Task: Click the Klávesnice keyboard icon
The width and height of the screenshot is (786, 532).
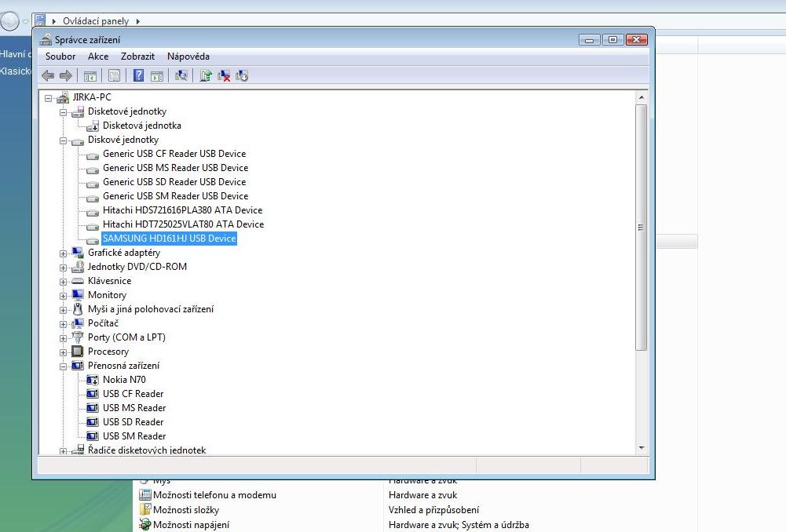Action: pyautogui.click(x=78, y=281)
